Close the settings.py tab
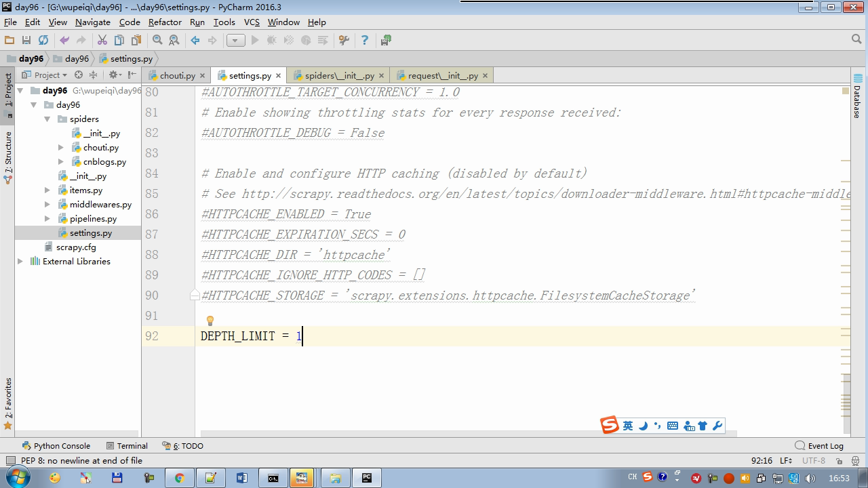868x488 pixels. [278, 75]
